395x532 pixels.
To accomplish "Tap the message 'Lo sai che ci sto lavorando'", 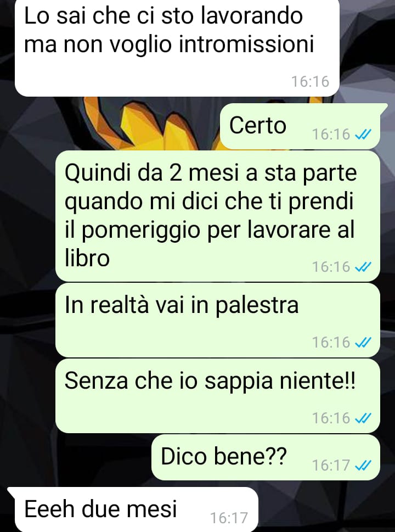I will 177,48.
